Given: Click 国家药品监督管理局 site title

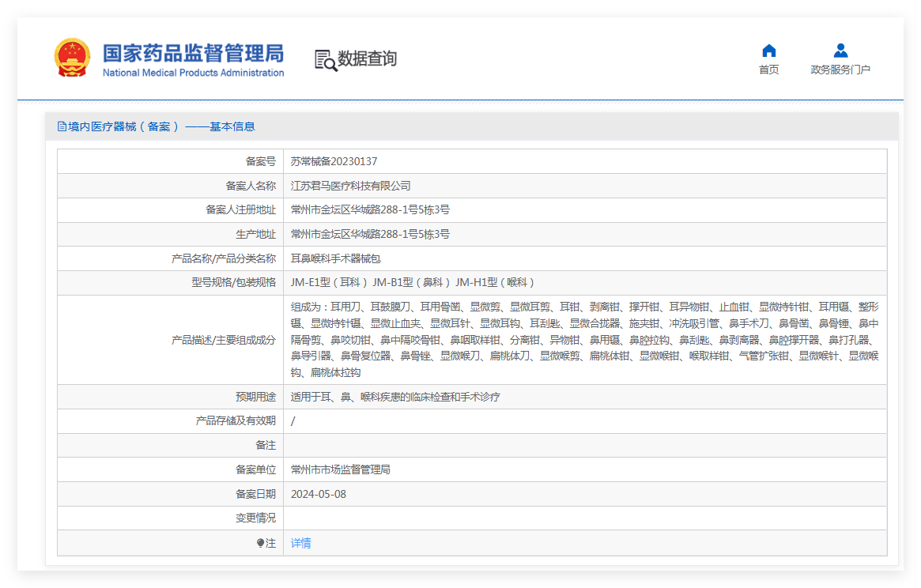Looking at the screenshot, I should (193, 53).
